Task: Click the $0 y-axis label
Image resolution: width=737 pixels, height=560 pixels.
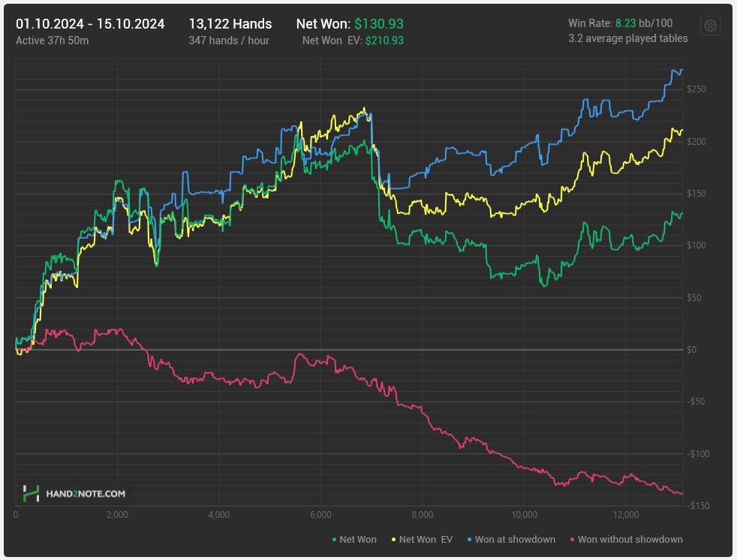Action: [691, 349]
